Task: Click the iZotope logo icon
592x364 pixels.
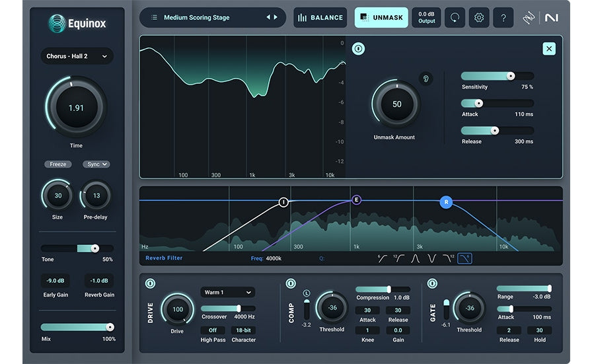Action: (529, 18)
